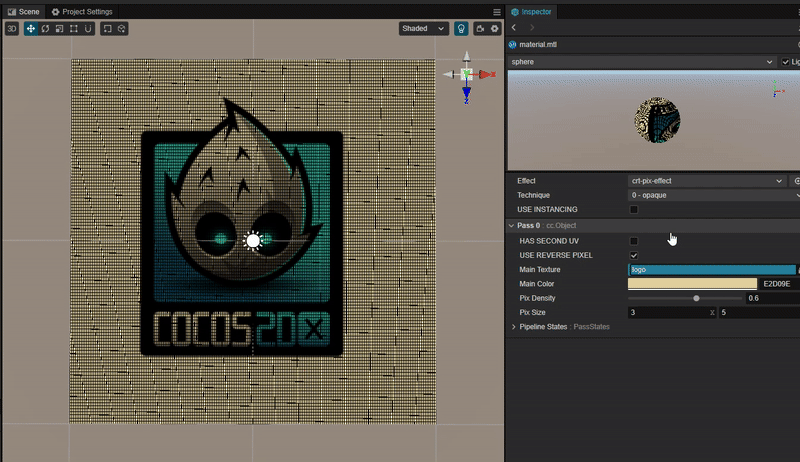The height and width of the screenshot is (462, 800).
Task: Toggle scene lighting bulb icon
Action: (461, 29)
